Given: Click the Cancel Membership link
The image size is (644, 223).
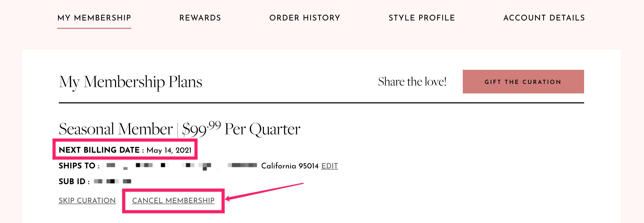Looking at the screenshot, I should 173,201.
